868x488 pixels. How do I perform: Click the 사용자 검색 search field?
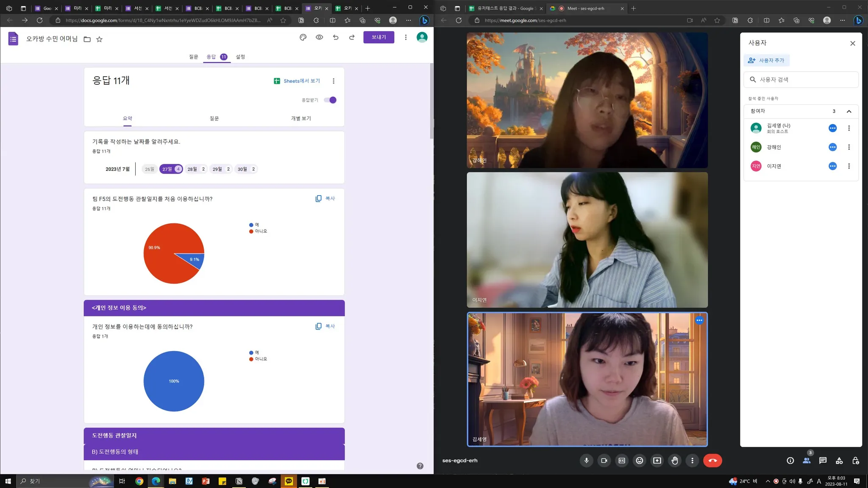(x=801, y=80)
